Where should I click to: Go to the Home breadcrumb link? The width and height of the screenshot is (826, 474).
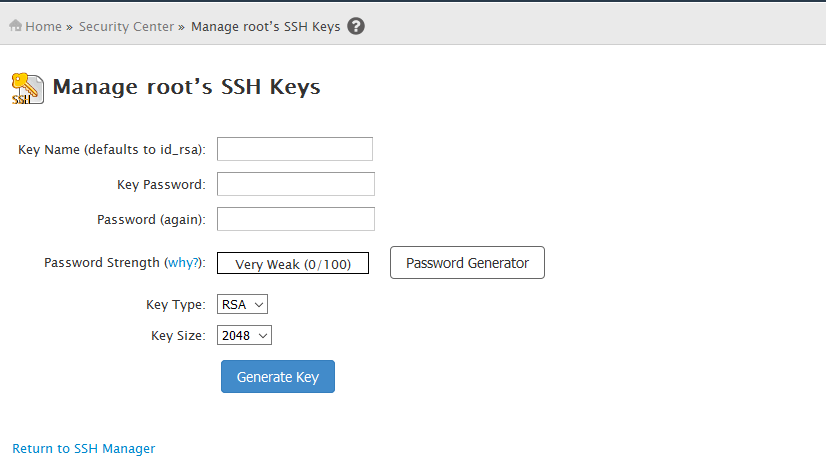[43, 27]
